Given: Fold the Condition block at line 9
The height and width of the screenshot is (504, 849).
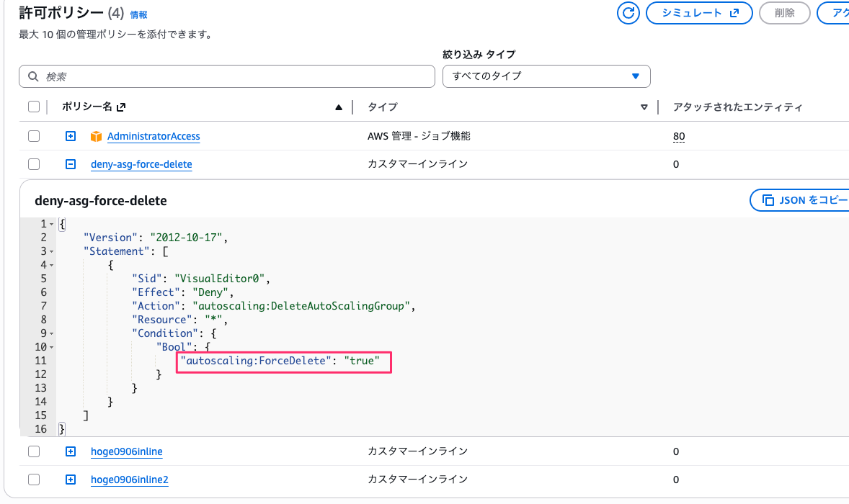Looking at the screenshot, I should tap(52, 333).
